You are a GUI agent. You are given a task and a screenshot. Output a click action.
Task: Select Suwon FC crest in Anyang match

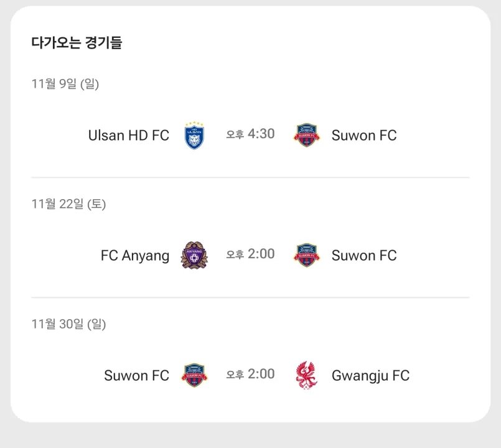(x=307, y=255)
